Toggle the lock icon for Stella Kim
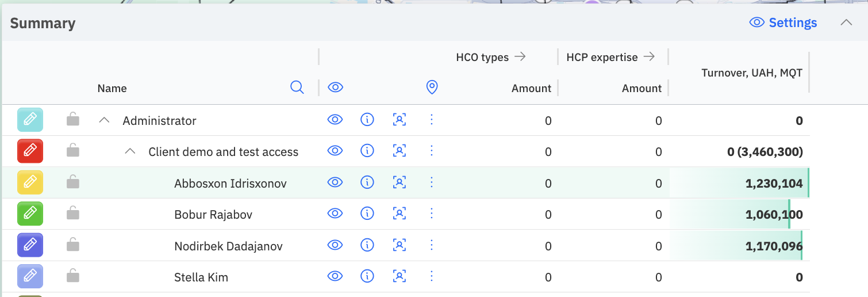868x297 pixels. click(72, 276)
